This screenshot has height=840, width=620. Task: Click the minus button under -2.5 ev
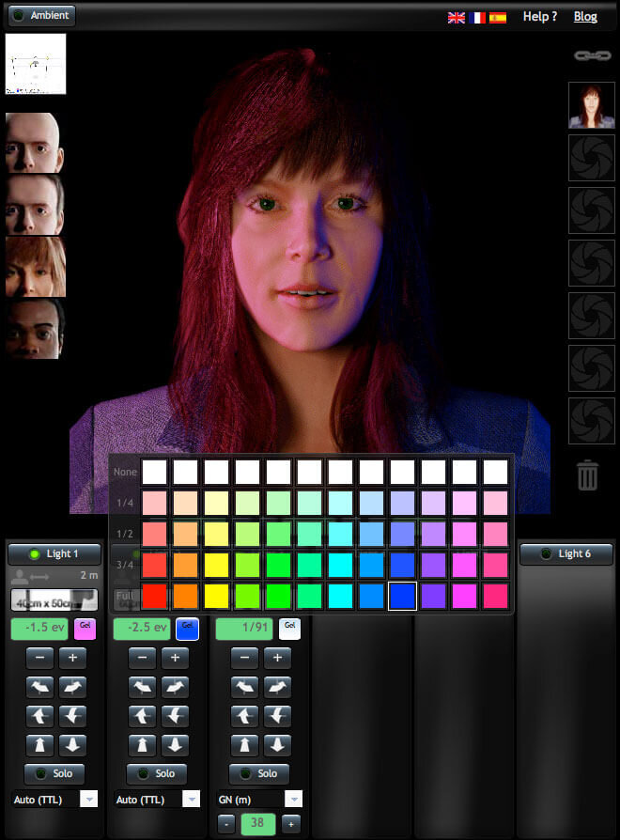pos(143,658)
